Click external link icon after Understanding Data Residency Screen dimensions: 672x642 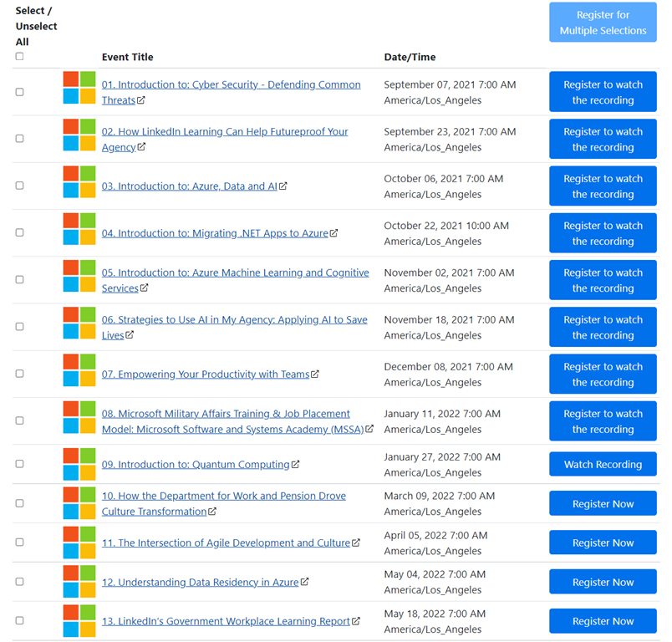coord(304,582)
